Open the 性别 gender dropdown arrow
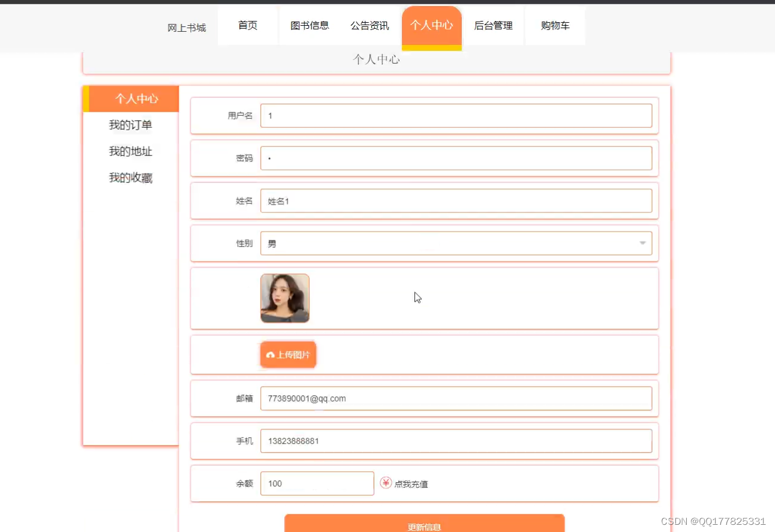 tap(642, 243)
